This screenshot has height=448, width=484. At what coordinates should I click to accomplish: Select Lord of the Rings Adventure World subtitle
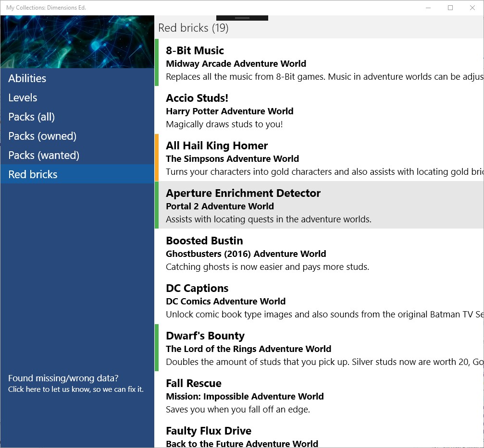pyautogui.click(x=248, y=349)
